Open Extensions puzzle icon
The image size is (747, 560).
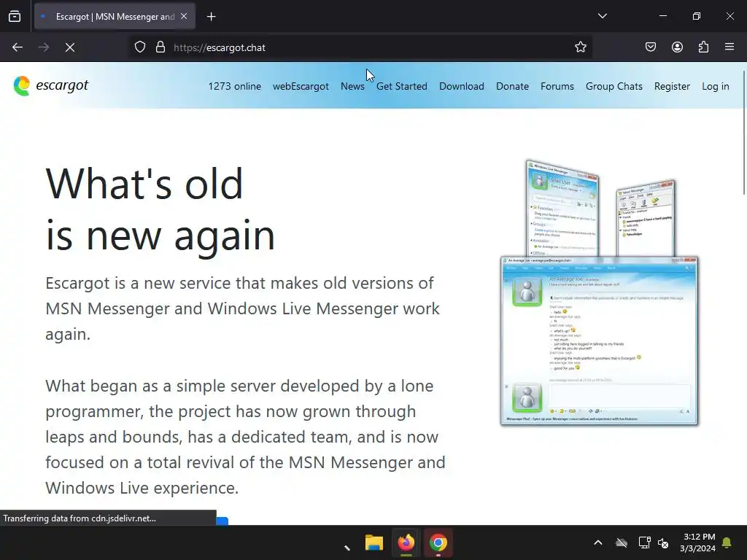point(703,47)
